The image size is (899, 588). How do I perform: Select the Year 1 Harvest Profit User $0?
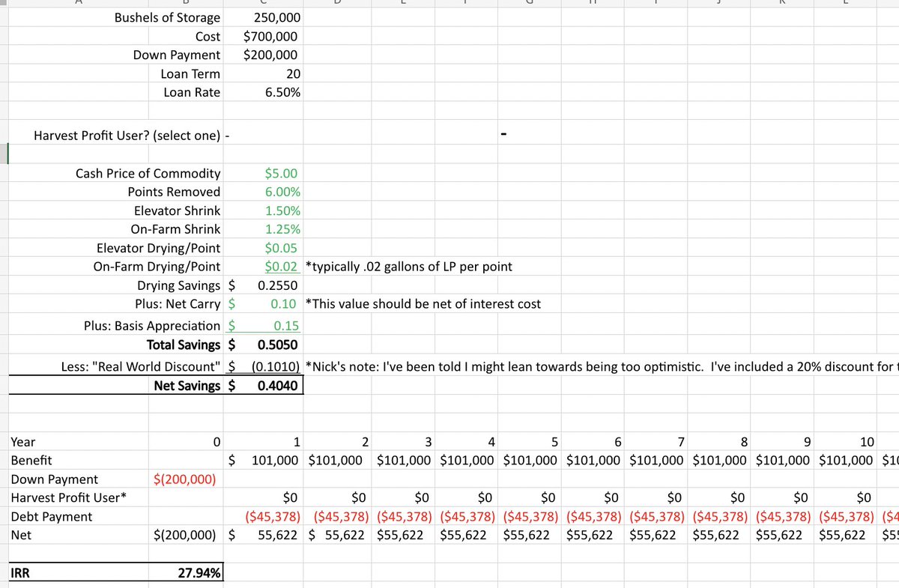coord(290,497)
